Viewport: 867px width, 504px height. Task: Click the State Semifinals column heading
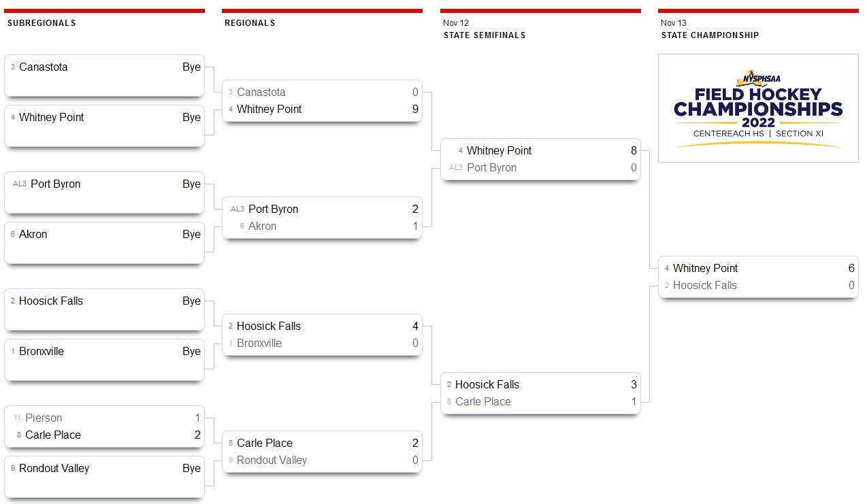(484, 35)
